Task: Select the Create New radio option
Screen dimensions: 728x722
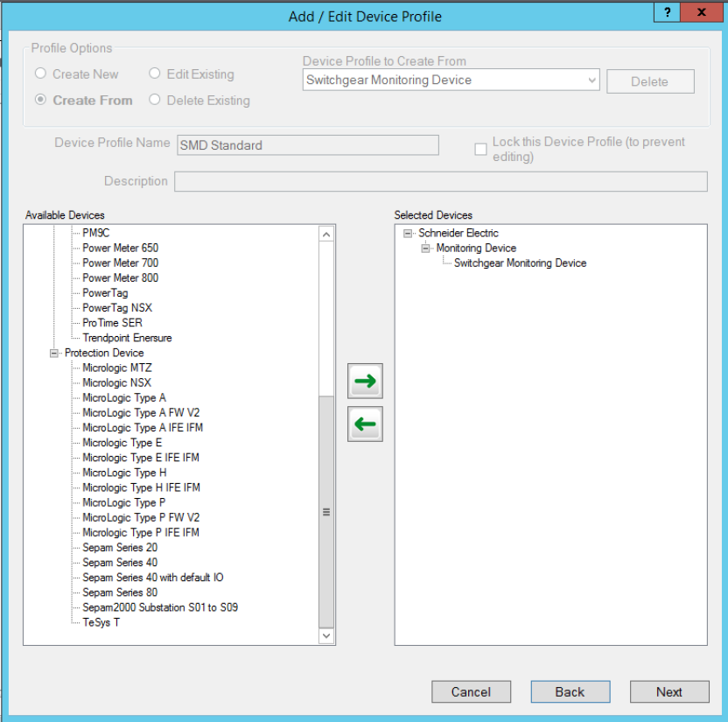Action: coord(41,74)
